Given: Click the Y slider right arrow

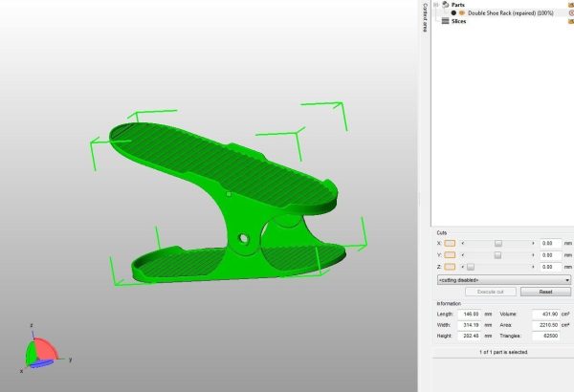Looking at the screenshot, I should point(533,255).
